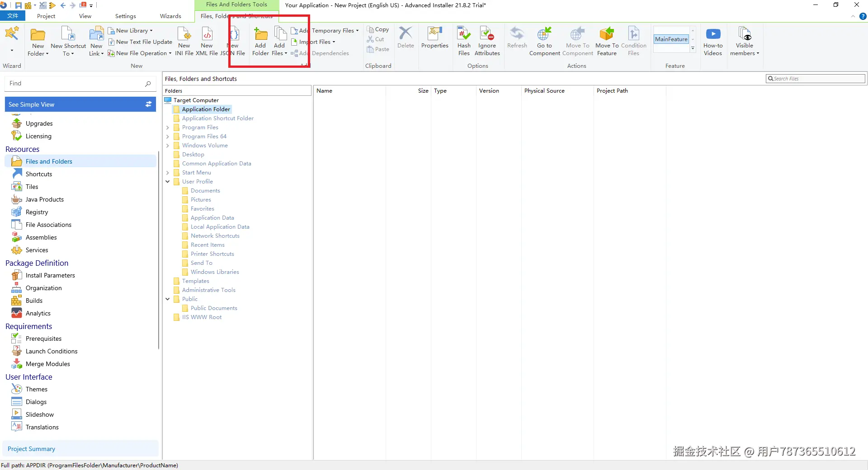Click the Visible members icon

(x=745, y=41)
